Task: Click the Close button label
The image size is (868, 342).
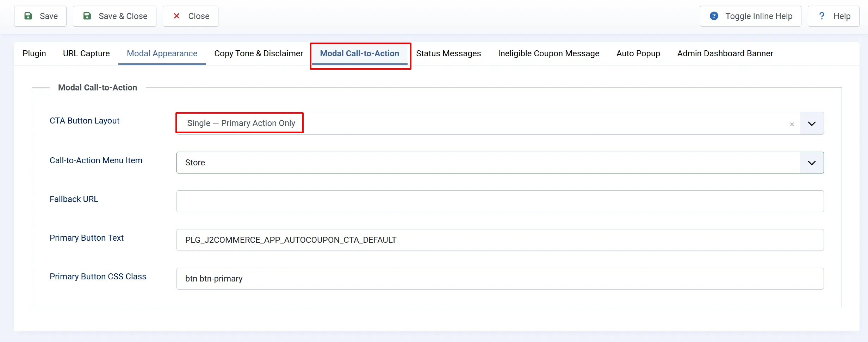Action: point(199,16)
